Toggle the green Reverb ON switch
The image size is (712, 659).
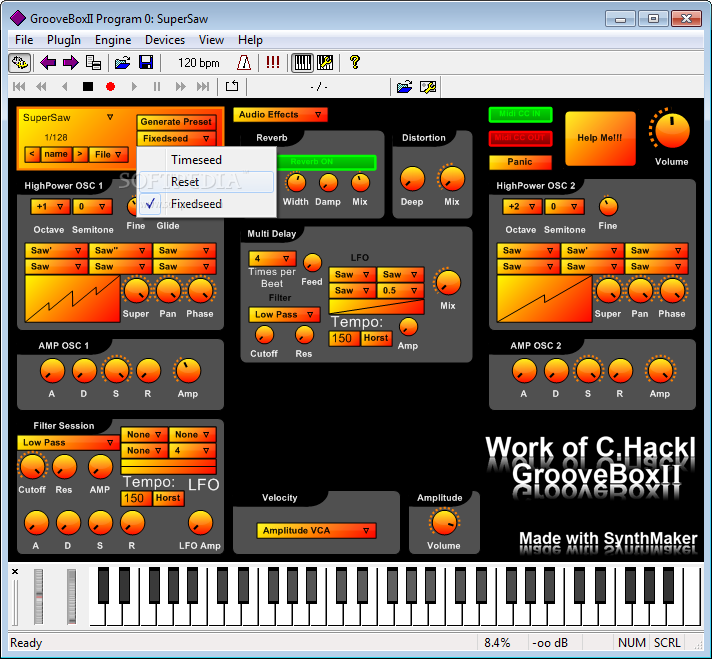326,162
